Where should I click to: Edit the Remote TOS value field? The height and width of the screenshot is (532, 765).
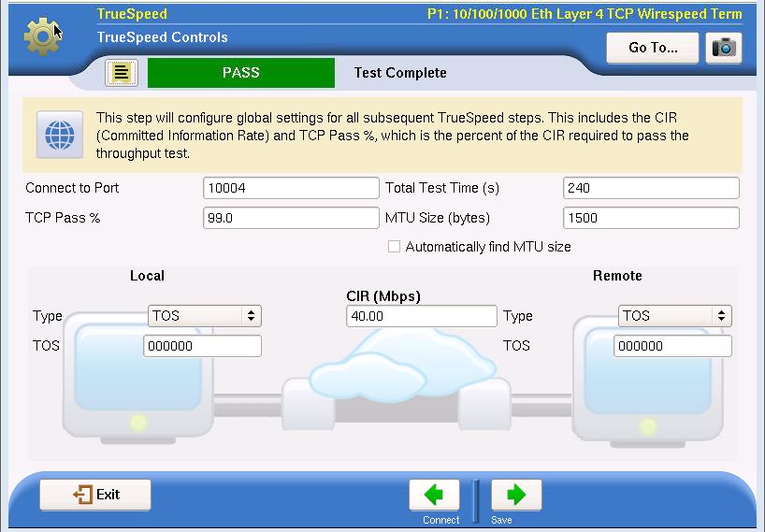672,346
